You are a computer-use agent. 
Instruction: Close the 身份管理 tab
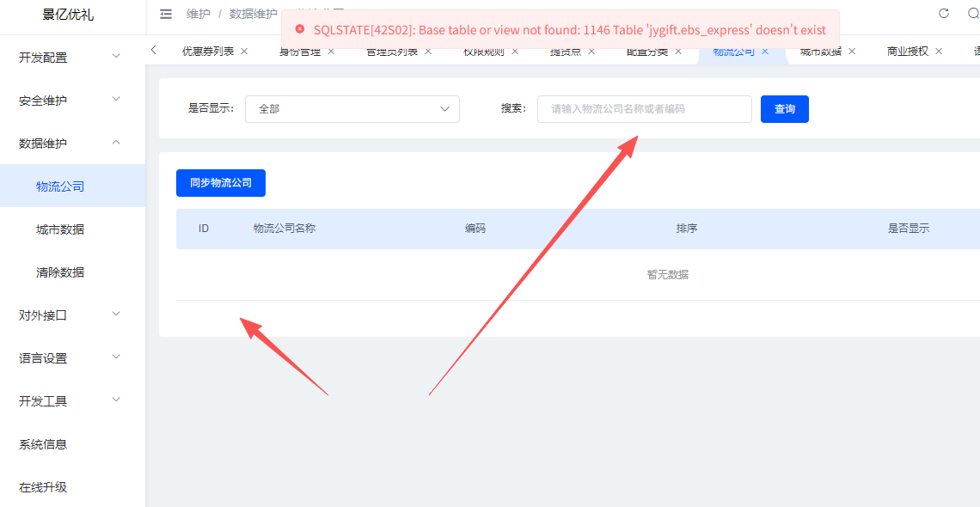coord(331,52)
